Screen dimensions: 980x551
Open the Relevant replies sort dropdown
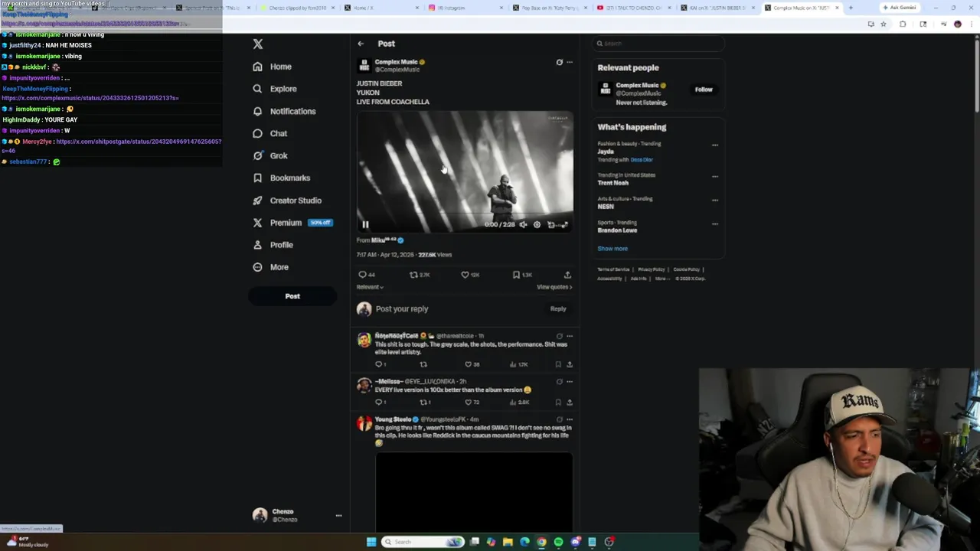pos(370,287)
